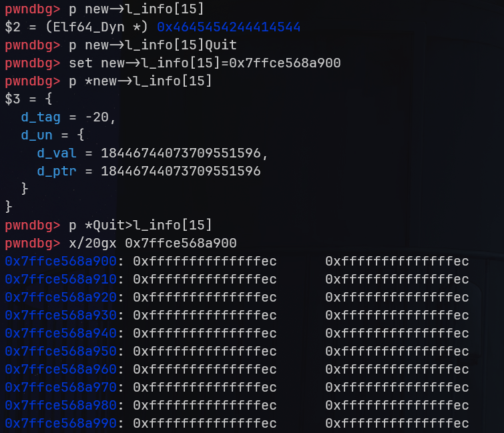Click the memory address 0x7ffce568a900 label
The height and width of the screenshot is (433, 504).
point(61,261)
